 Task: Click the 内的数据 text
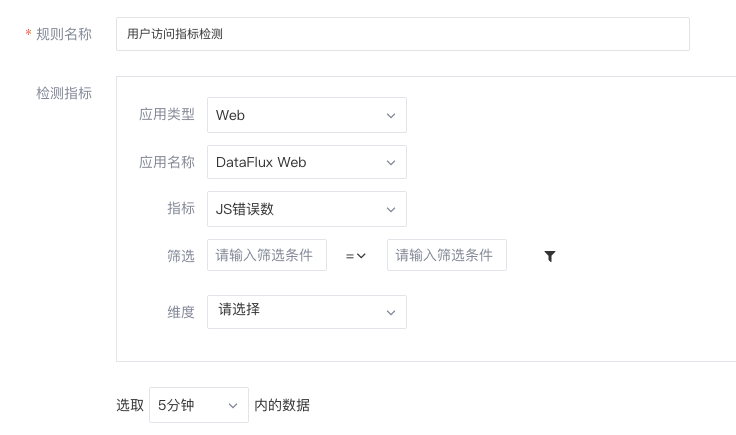[x=282, y=405]
